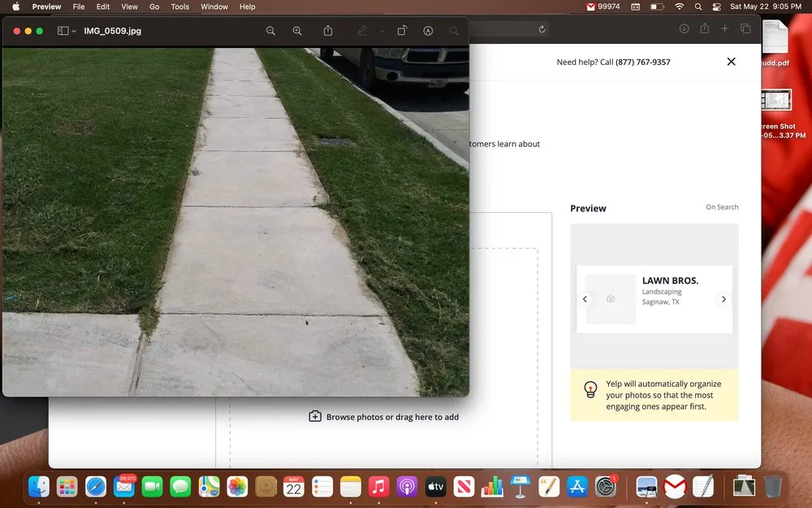Share the image using Preview share icon
The height and width of the screenshot is (508, 812).
click(328, 31)
